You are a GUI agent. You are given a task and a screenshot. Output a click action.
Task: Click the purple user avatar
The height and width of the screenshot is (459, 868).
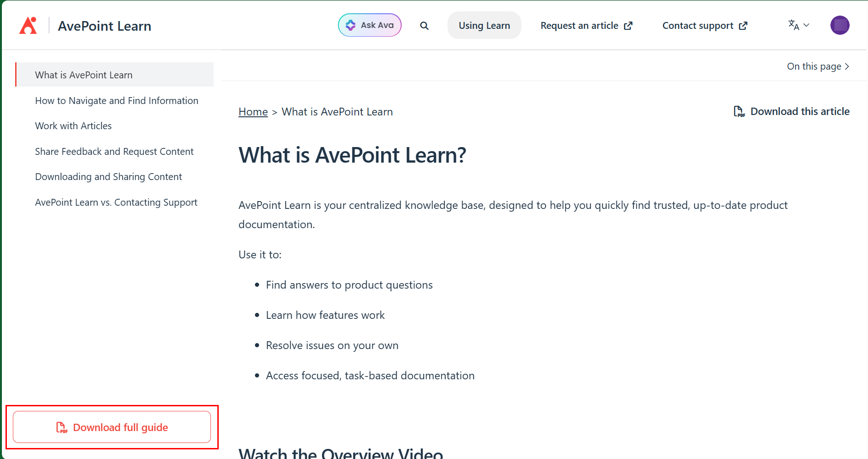(x=840, y=25)
